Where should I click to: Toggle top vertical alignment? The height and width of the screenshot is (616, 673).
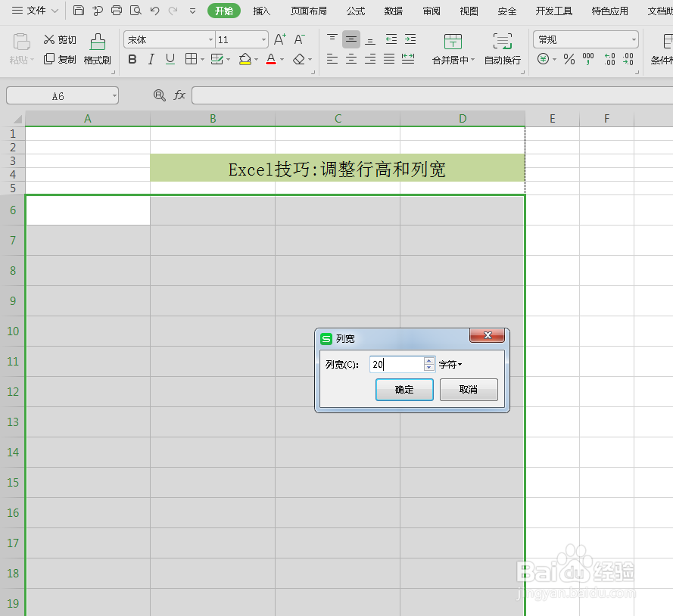coord(332,39)
